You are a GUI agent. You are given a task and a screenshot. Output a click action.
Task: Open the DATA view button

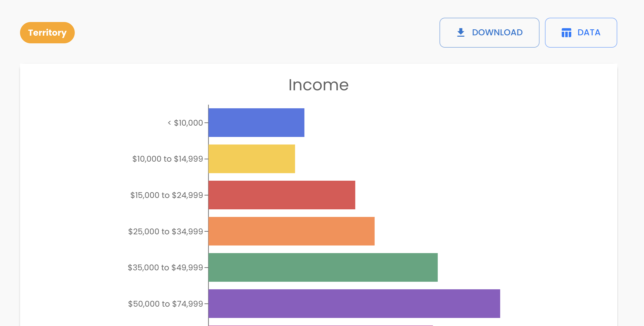click(581, 33)
